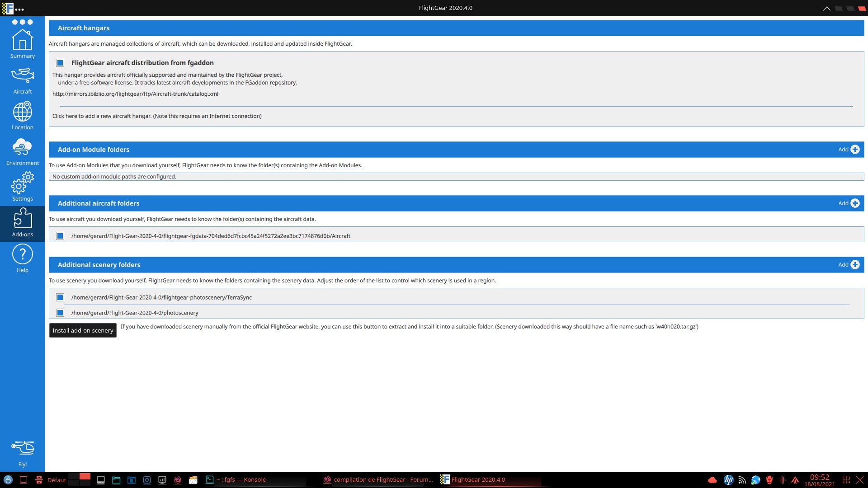
Task: Open the laptop icon in taskbar
Action: (x=101, y=480)
